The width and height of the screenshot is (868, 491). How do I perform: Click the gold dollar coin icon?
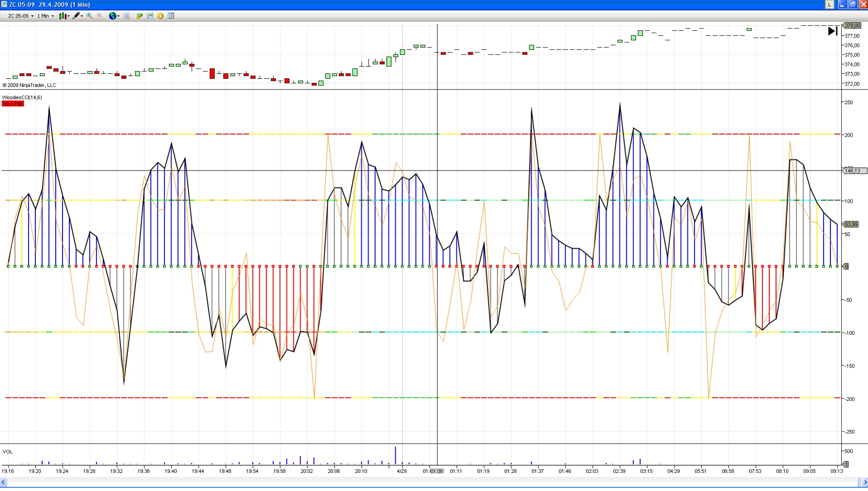[x=160, y=16]
